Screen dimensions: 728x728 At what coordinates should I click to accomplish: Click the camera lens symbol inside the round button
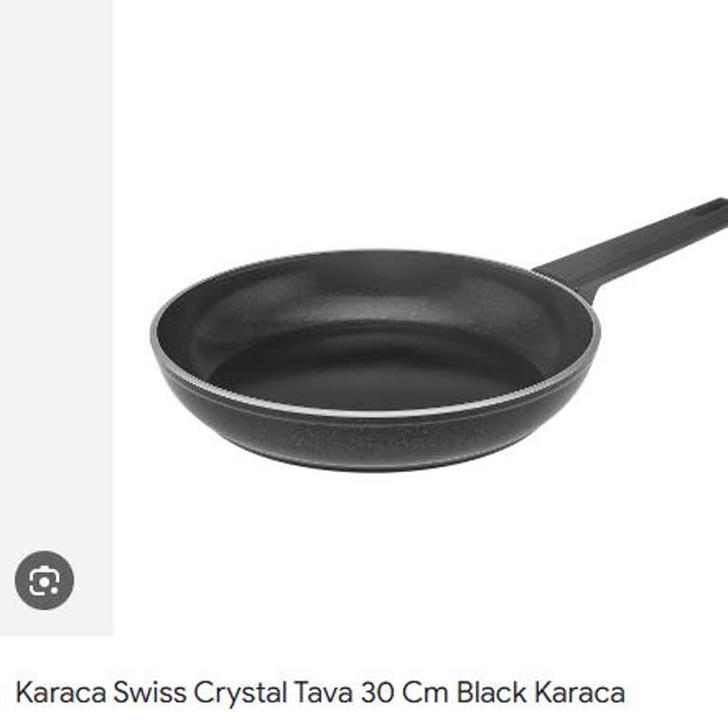tap(45, 581)
